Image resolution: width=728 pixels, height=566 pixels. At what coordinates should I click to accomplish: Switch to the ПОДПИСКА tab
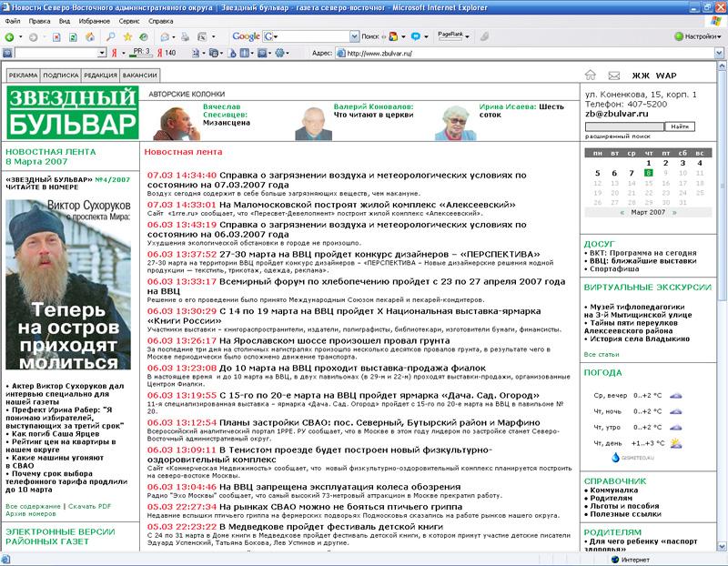pyautogui.click(x=61, y=76)
